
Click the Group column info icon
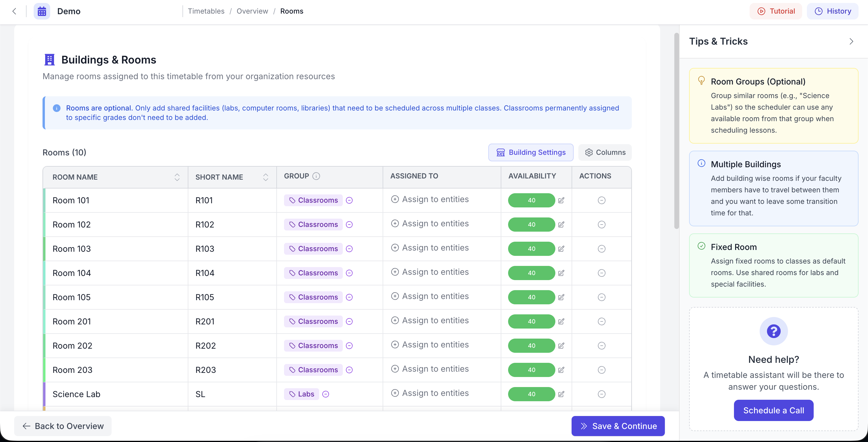tap(316, 176)
